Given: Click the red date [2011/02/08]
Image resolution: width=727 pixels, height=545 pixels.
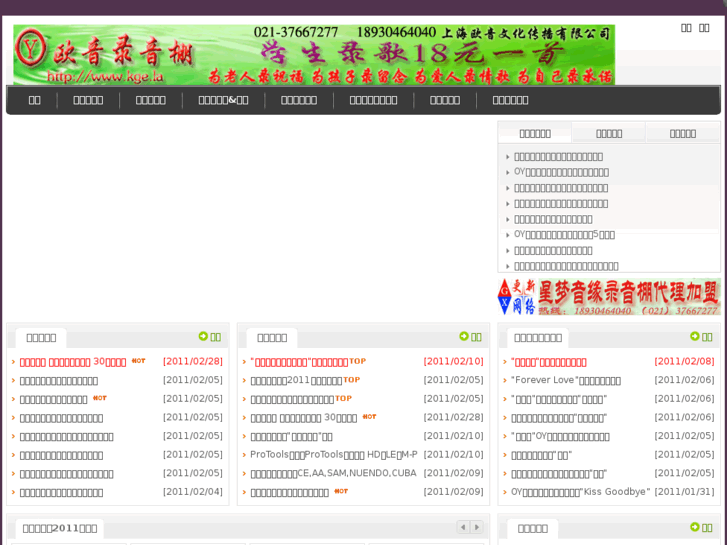Looking at the screenshot, I should (684, 361).
